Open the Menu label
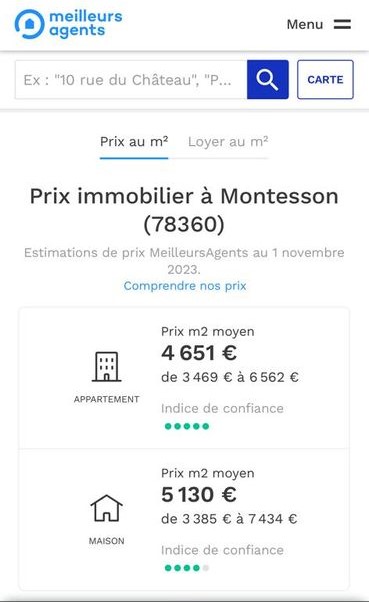The width and height of the screenshot is (369, 602). point(305,24)
